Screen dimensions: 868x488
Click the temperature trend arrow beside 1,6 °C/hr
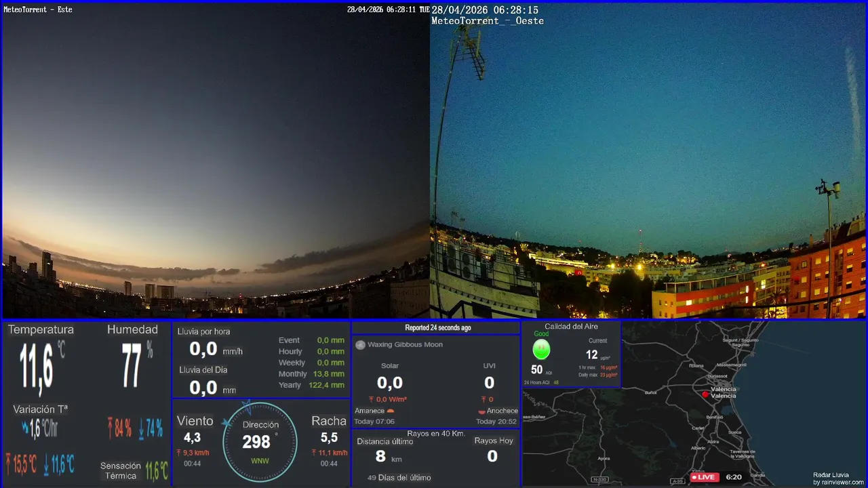tap(26, 428)
